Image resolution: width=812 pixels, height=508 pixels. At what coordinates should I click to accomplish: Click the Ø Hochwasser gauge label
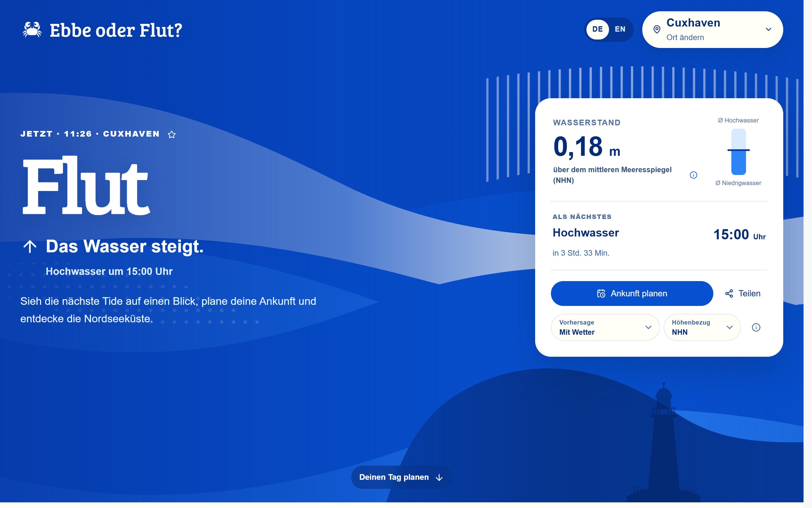click(738, 120)
